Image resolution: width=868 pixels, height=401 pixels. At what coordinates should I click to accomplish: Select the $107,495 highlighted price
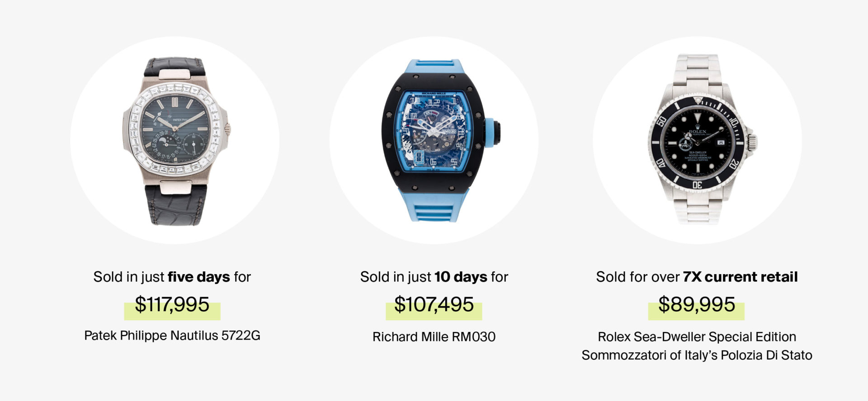(x=434, y=305)
